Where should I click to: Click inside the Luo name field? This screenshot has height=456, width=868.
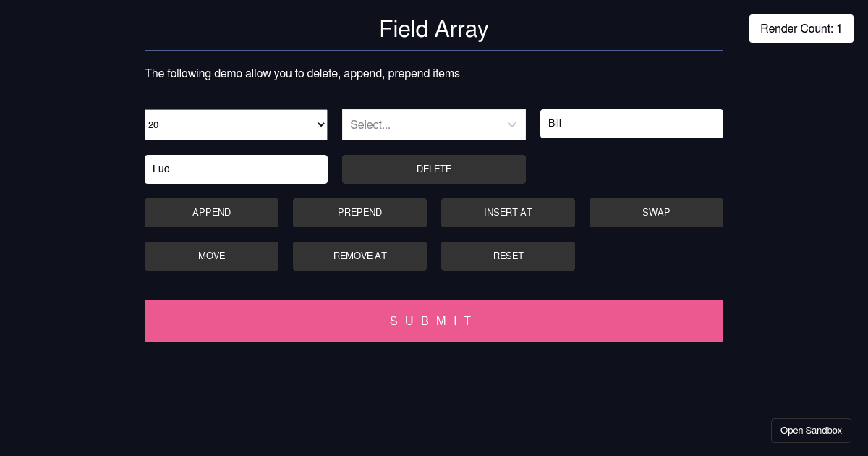click(x=236, y=169)
